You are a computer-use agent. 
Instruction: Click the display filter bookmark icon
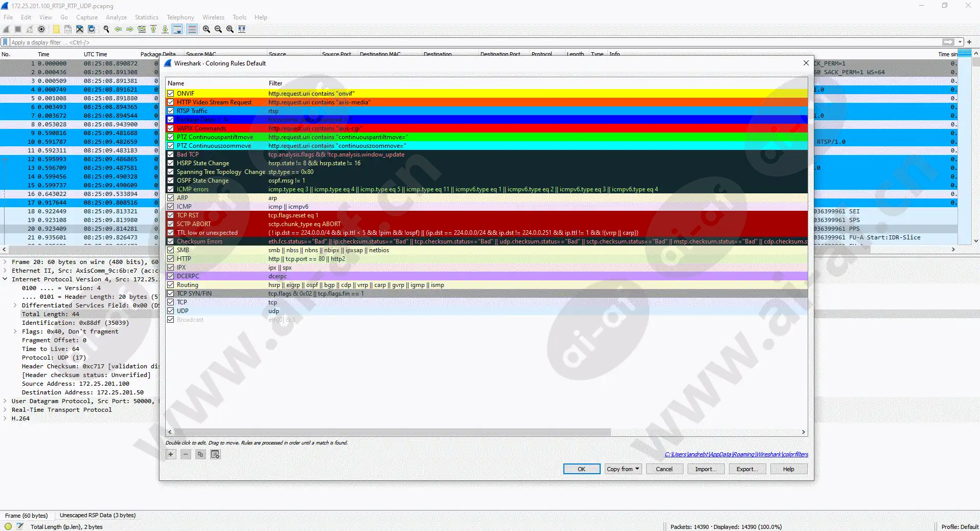tap(5, 42)
